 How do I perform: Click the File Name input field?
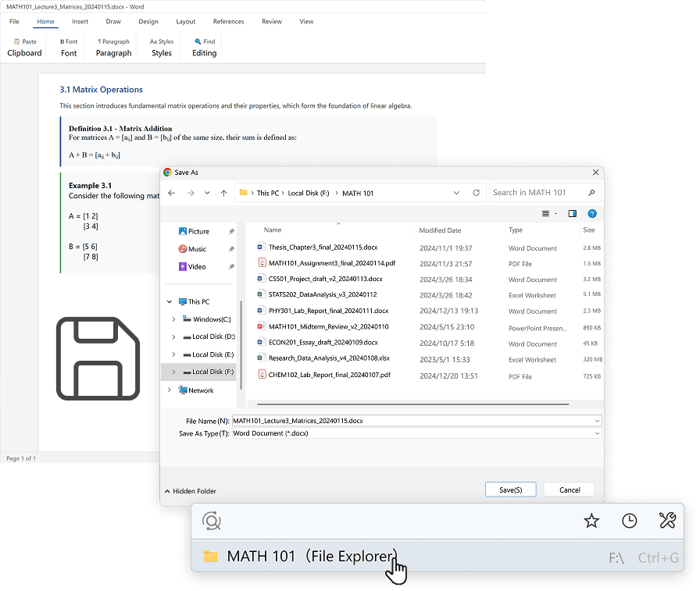coord(417,421)
